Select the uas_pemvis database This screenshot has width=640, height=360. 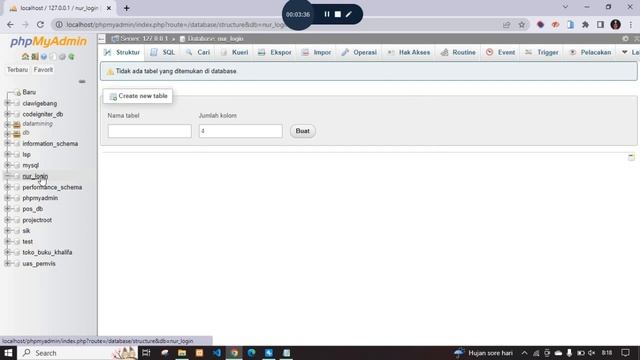(x=39, y=264)
